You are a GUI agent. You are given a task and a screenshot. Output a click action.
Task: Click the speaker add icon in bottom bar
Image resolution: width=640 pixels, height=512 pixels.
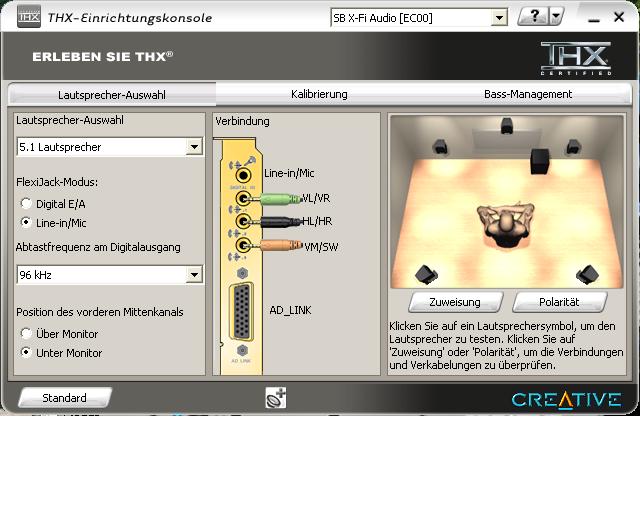point(276,398)
